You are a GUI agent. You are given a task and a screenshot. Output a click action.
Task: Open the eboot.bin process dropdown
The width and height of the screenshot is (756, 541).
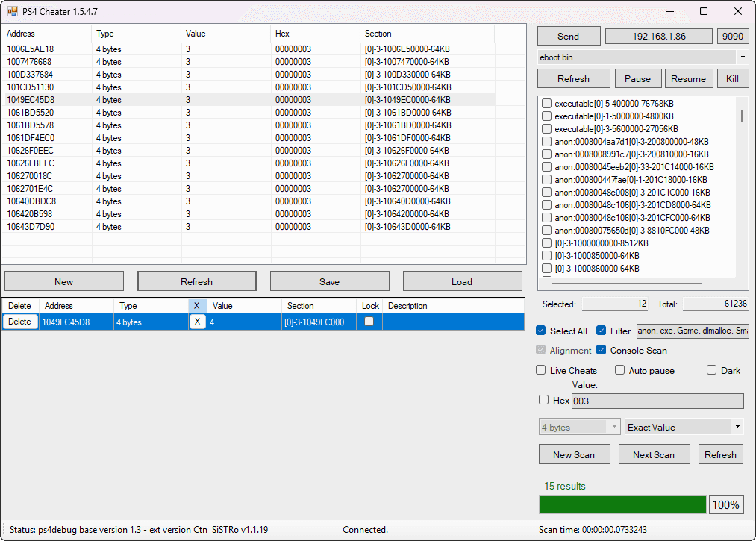click(743, 57)
